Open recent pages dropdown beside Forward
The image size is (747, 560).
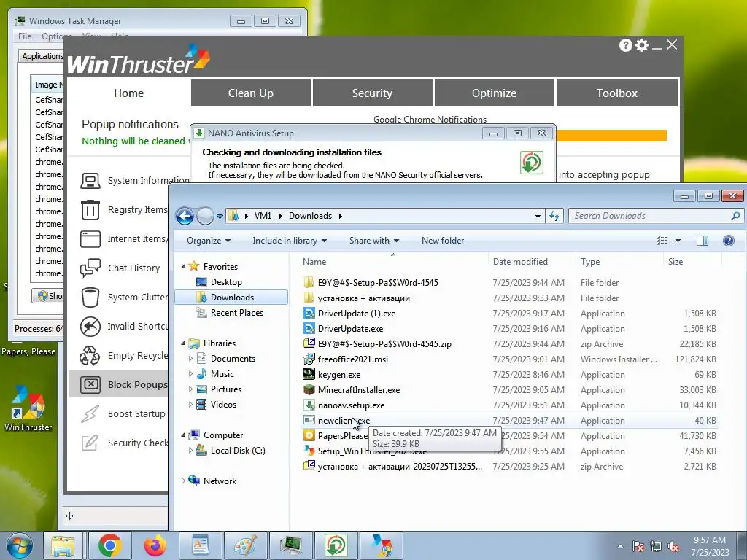pos(220,216)
